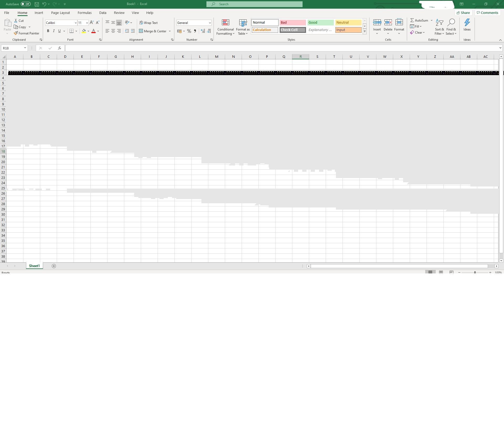Click the Format as Table icon
This screenshot has width=504, height=437.
point(242,27)
